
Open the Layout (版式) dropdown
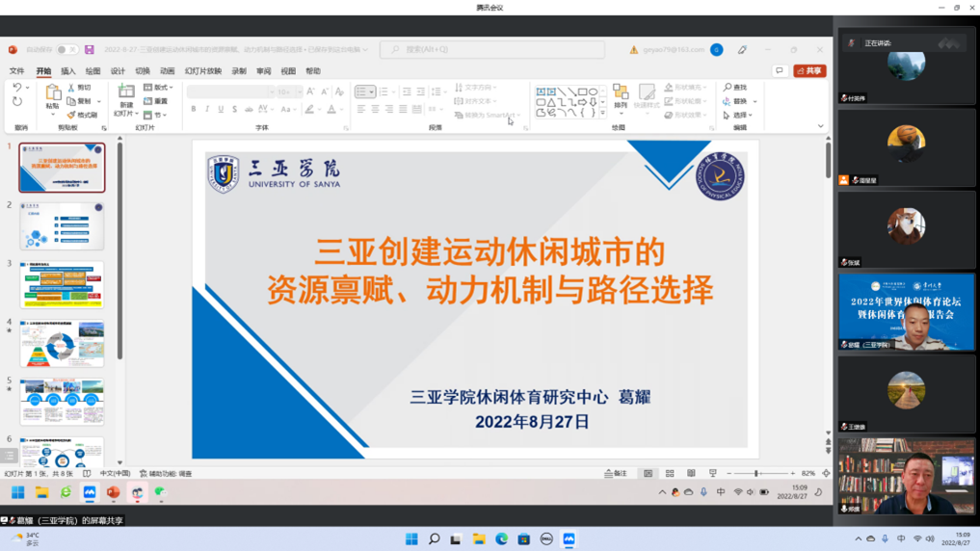click(x=158, y=88)
